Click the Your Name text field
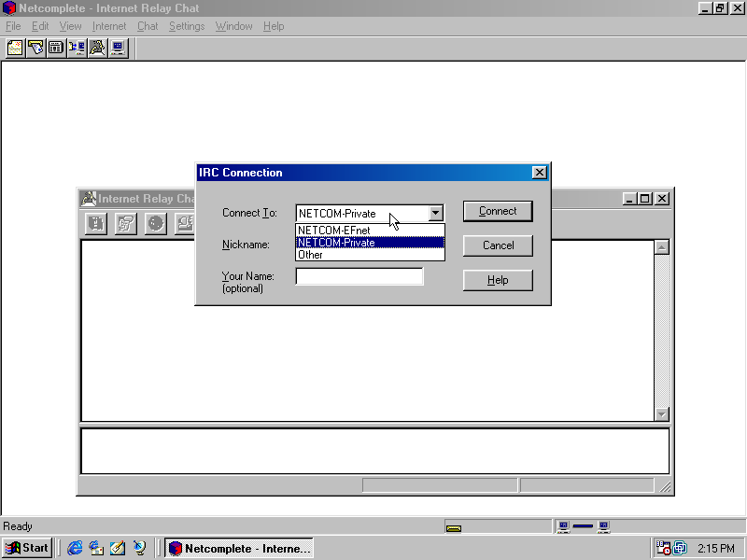Image resolution: width=747 pixels, height=560 pixels. tap(359, 276)
